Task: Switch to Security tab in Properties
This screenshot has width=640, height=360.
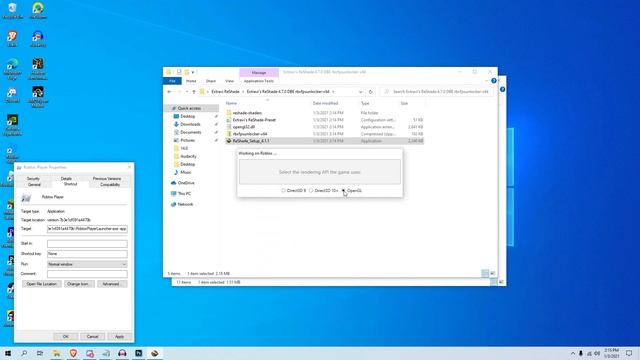Action: [x=33, y=179]
